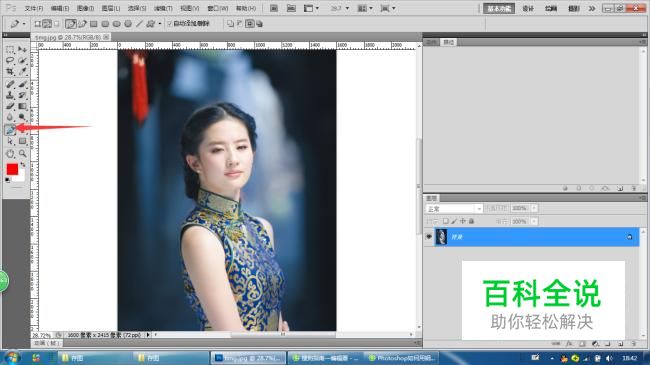Image resolution: width=650 pixels, height=365 pixels.
Task: Select the Brush tool
Action: click(x=22, y=85)
